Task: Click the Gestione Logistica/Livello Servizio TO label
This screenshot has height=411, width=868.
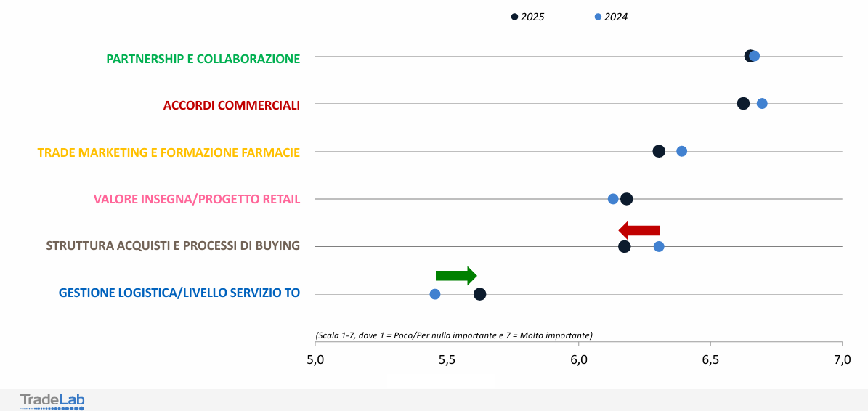Action: [179, 293]
